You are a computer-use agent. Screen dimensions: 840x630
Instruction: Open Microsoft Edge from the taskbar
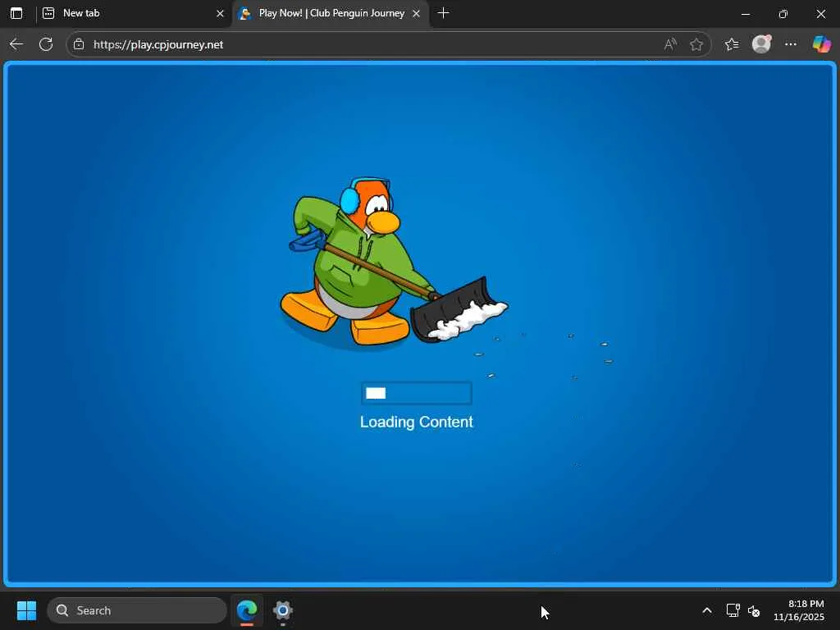(247, 610)
